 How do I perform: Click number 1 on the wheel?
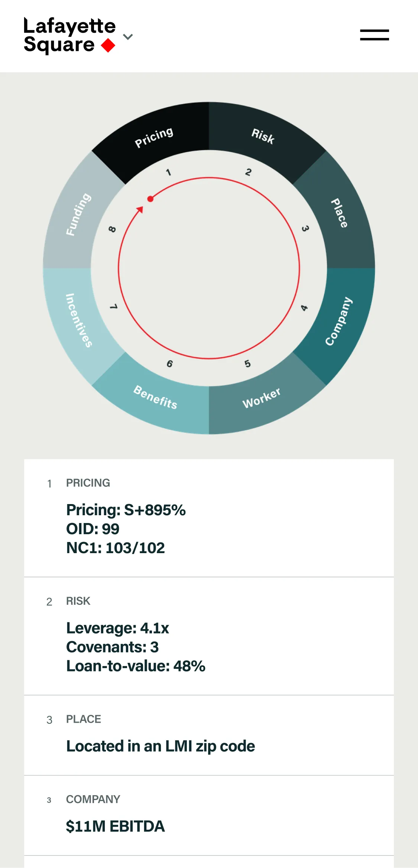pyautogui.click(x=168, y=172)
